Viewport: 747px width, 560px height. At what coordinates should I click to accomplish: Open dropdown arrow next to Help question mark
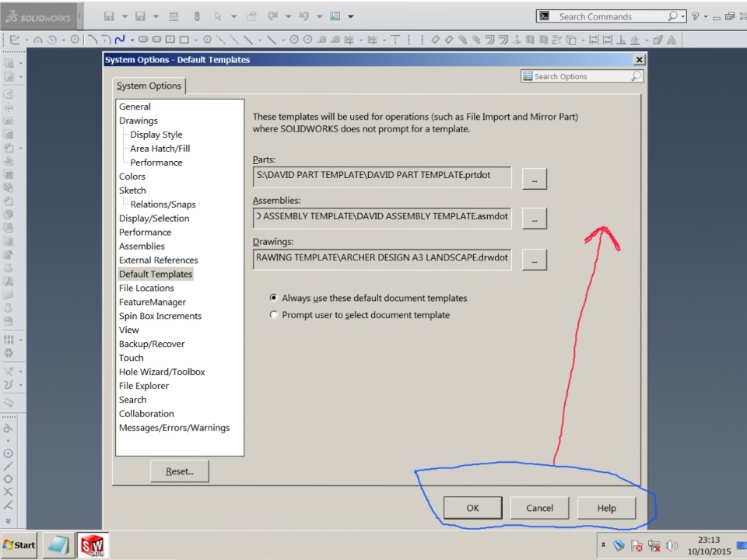(706, 16)
